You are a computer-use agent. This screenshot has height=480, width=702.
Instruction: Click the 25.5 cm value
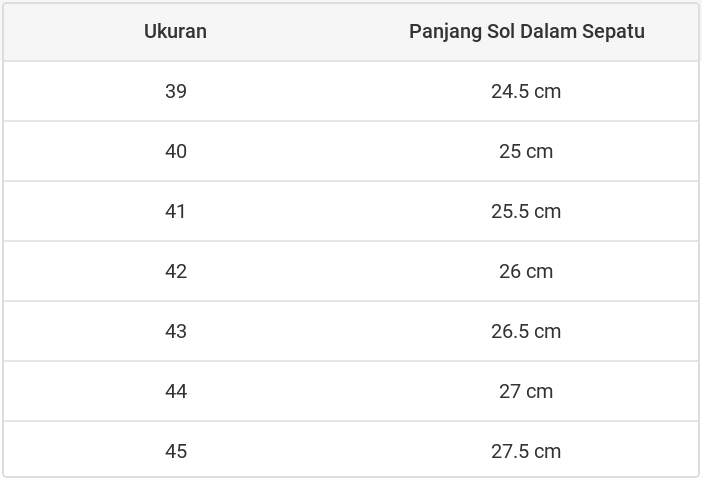526,211
